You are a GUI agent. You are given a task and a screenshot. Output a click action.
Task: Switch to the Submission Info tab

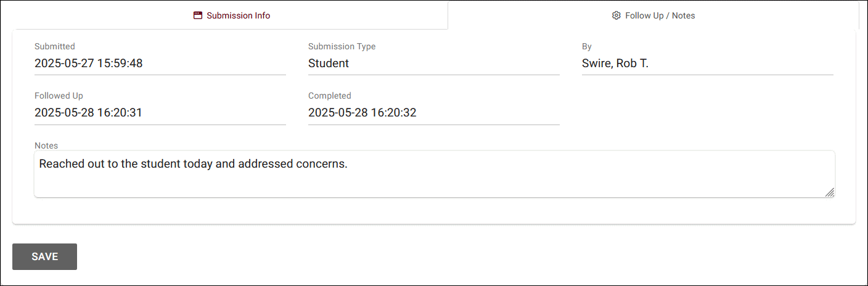pyautogui.click(x=232, y=15)
